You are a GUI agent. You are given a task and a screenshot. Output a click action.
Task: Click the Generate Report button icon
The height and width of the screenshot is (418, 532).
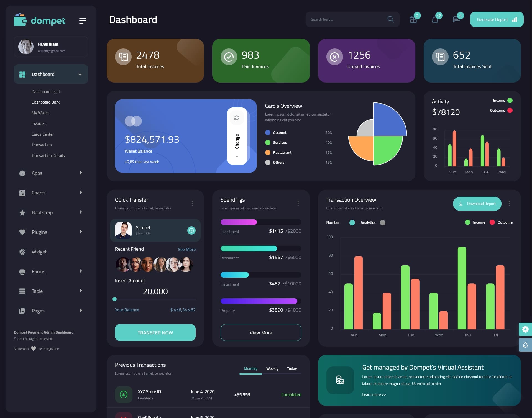(515, 19)
